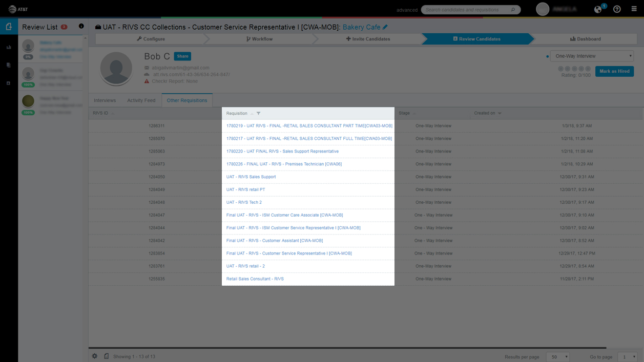Click the search magnifier icon

click(513, 10)
